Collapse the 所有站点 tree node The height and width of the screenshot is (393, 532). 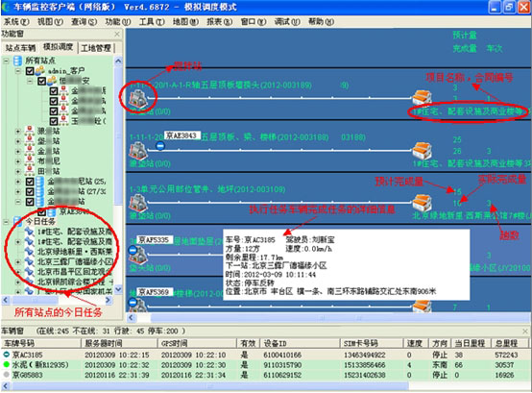click(x=6, y=61)
